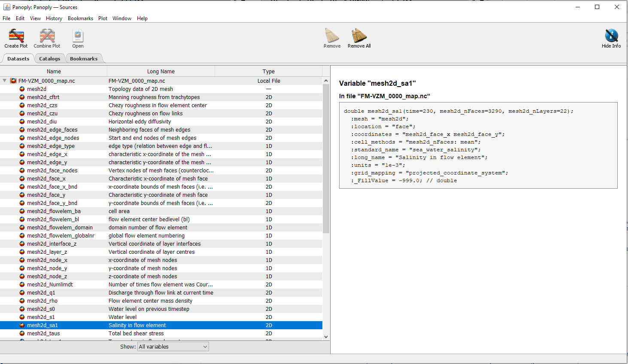Screen dimensions: 628x364
Task: Click the FM-VZM_0000_map.nc file icon
Action: click(x=13, y=81)
